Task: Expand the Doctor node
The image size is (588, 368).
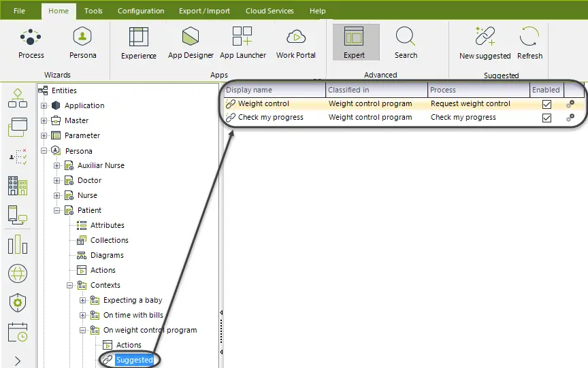Action: (x=56, y=181)
